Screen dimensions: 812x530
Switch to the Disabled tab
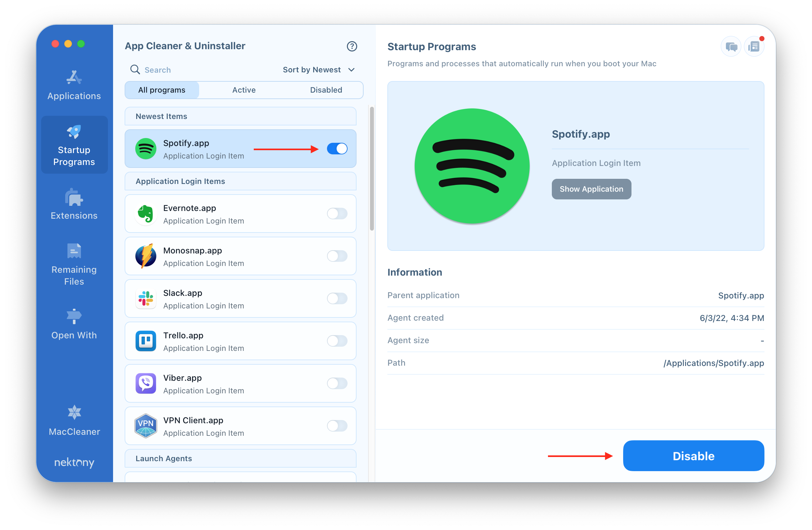pos(325,89)
